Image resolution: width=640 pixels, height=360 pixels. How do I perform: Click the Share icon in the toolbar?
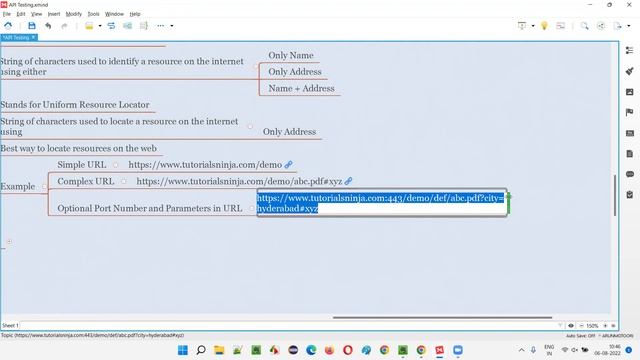(x=601, y=26)
